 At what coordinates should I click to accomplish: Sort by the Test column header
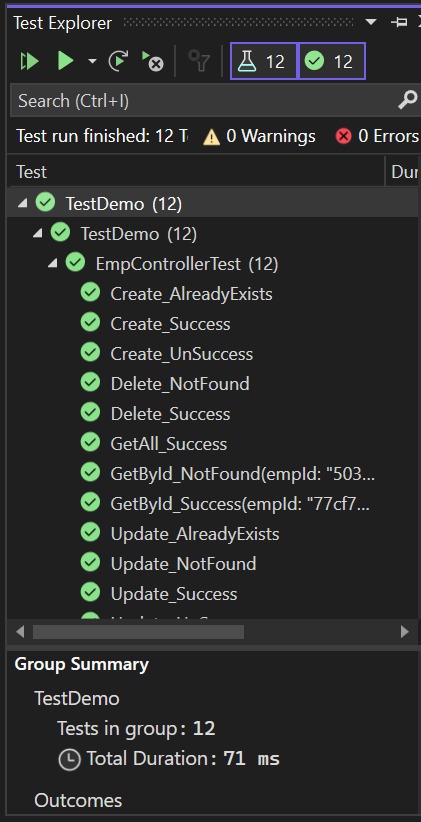pyautogui.click(x=196, y=171)
